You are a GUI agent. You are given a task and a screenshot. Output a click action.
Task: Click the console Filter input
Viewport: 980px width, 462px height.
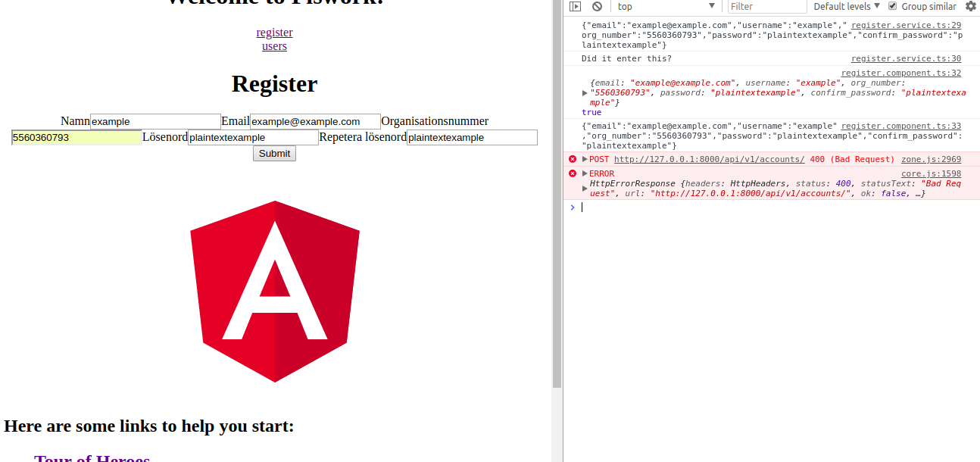[766, 6]
